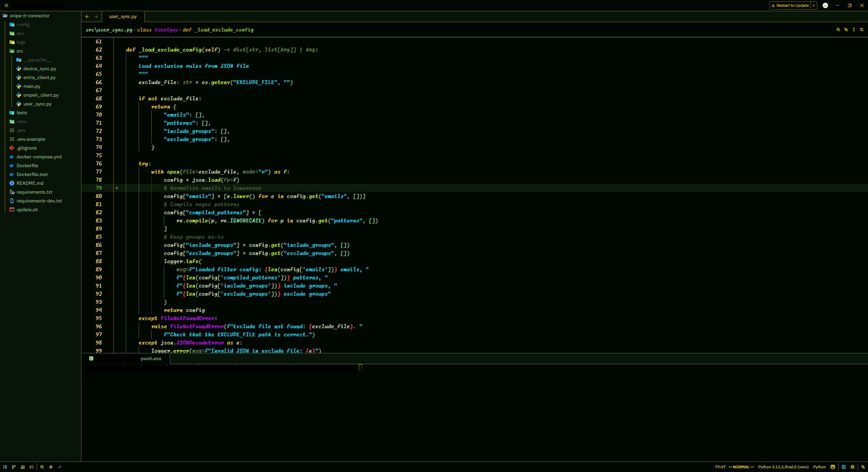The height and width of the screenshot is (472, 868).
Task: Toggle buffer search in editor toolbar
Action: point(838,29)
